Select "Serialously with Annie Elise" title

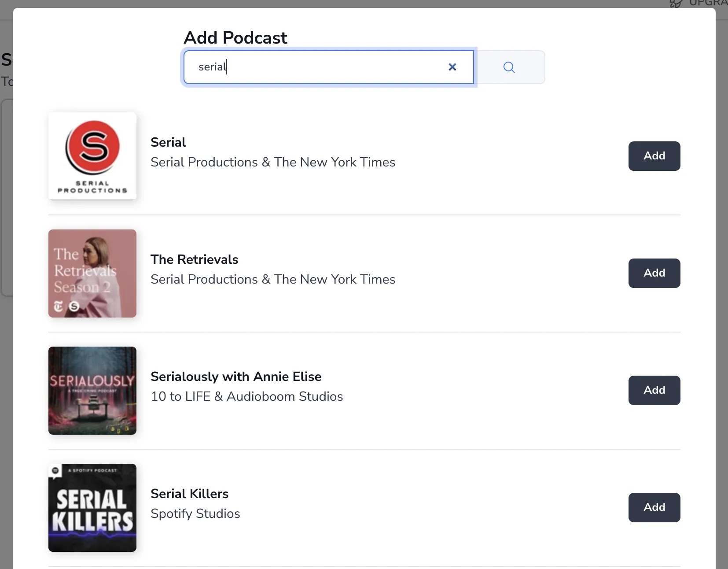[236, 377]
